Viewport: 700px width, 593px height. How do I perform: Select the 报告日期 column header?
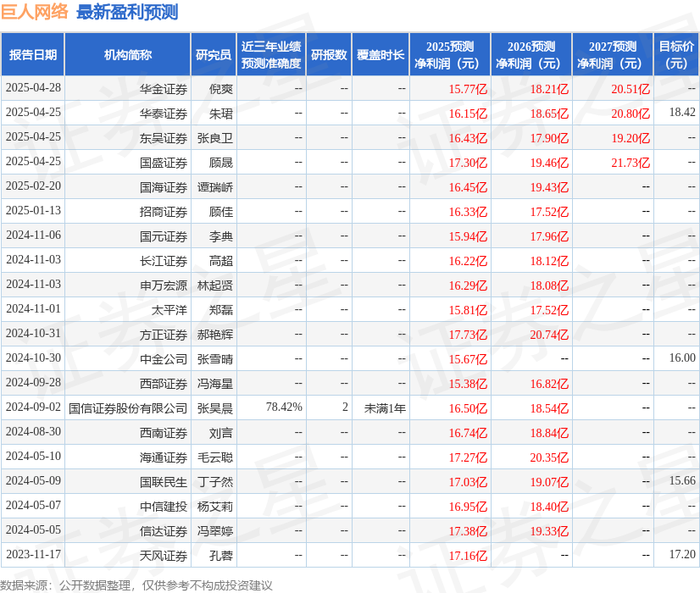(33, 54)
